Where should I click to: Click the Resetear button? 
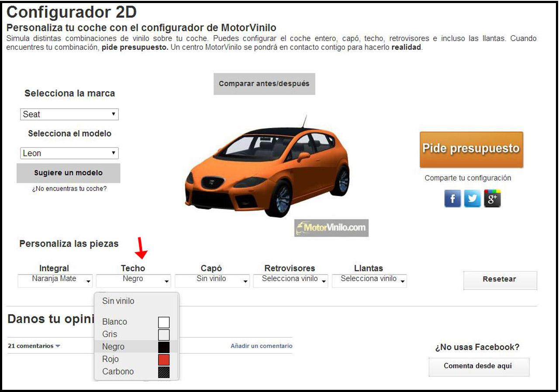500,280
